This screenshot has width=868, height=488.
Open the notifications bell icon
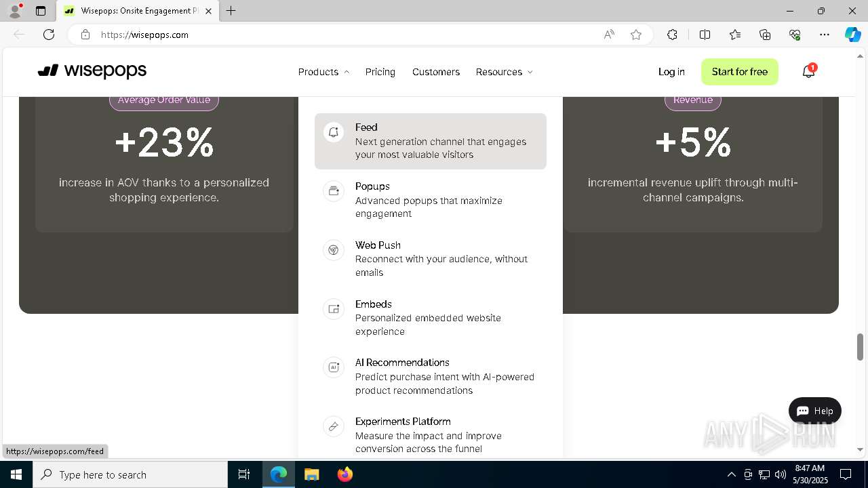point(808,71)
